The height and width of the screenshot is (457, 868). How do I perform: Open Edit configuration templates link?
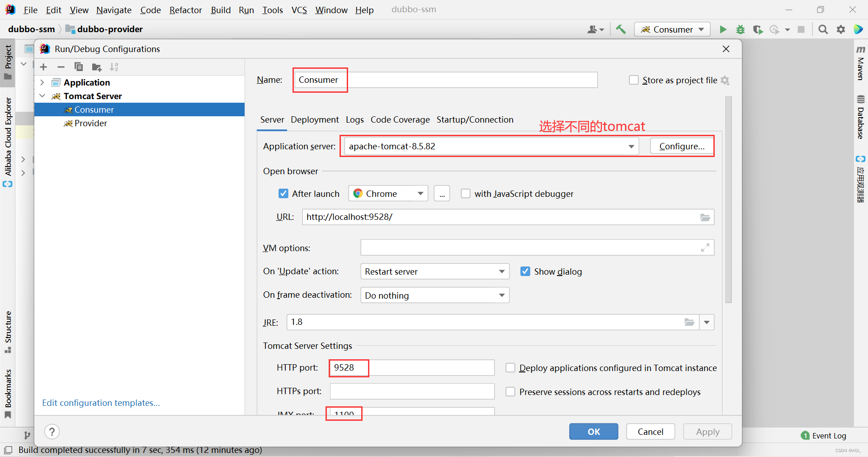click(100, 403)
